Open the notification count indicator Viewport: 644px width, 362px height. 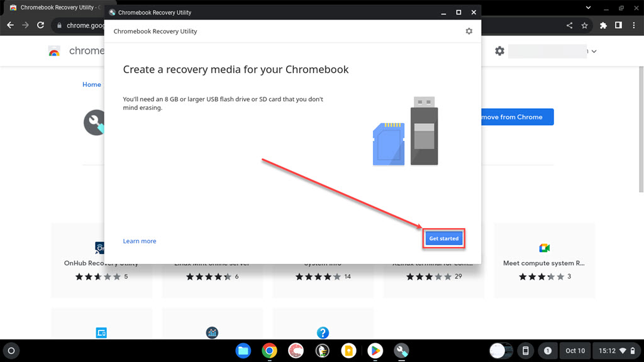[x=548, y=351]
